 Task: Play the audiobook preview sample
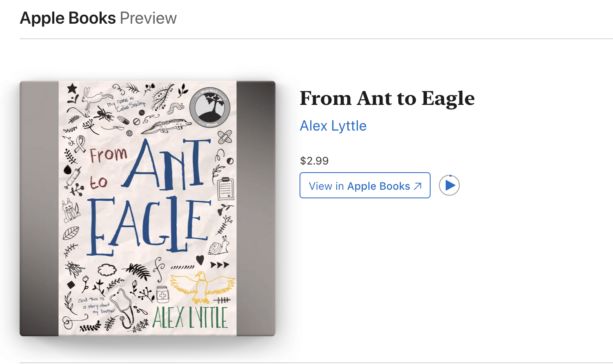[x=449, y=185]
